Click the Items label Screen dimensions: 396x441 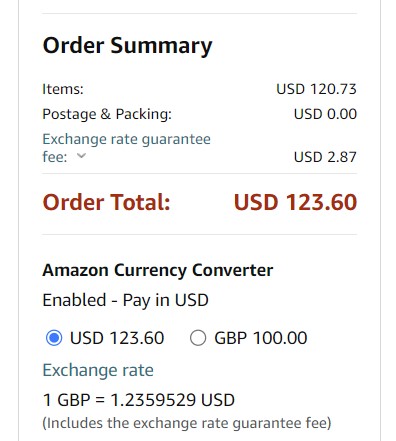point(63,89)
